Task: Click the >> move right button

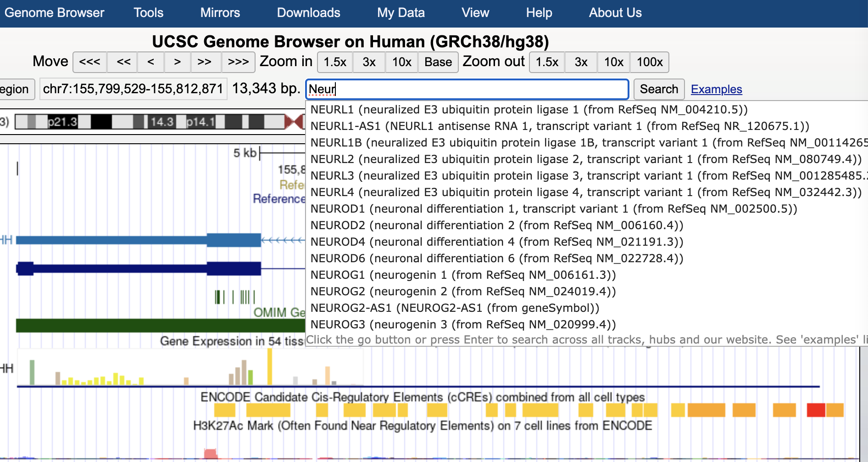Action: point(204,62)
